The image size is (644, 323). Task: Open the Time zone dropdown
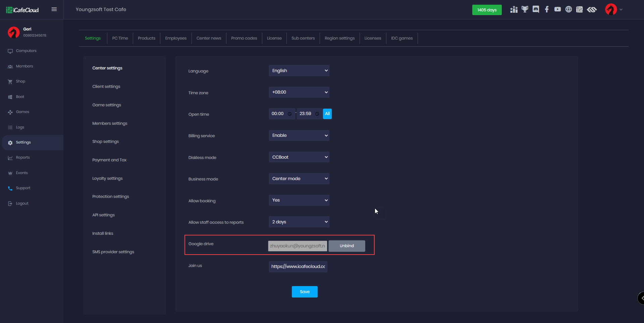click(x=299, y=92)
